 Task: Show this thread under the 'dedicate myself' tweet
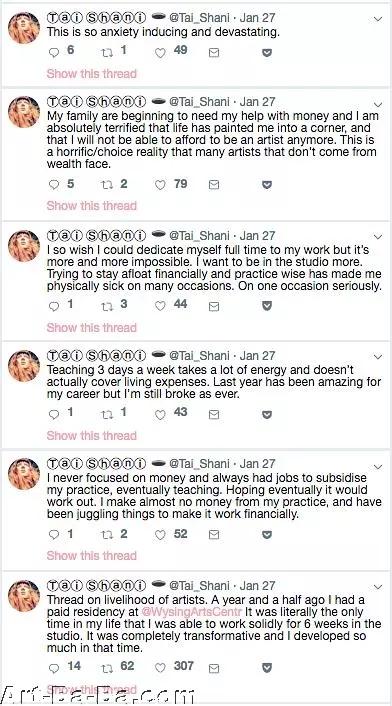(x=91, y=327)
